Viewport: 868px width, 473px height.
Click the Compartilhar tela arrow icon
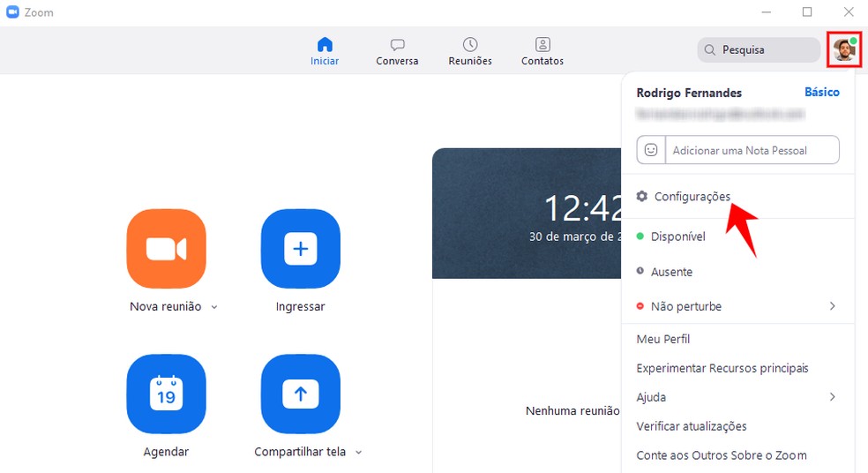point(301,394)
